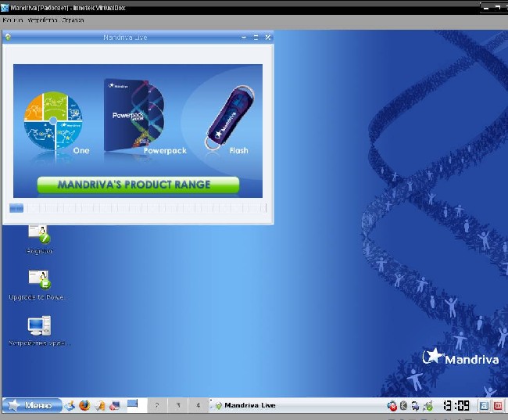The width and height of the screenshot is (508, 420).
Task: Maximize the Mandriva Live window
Action: tap(256, 38)
